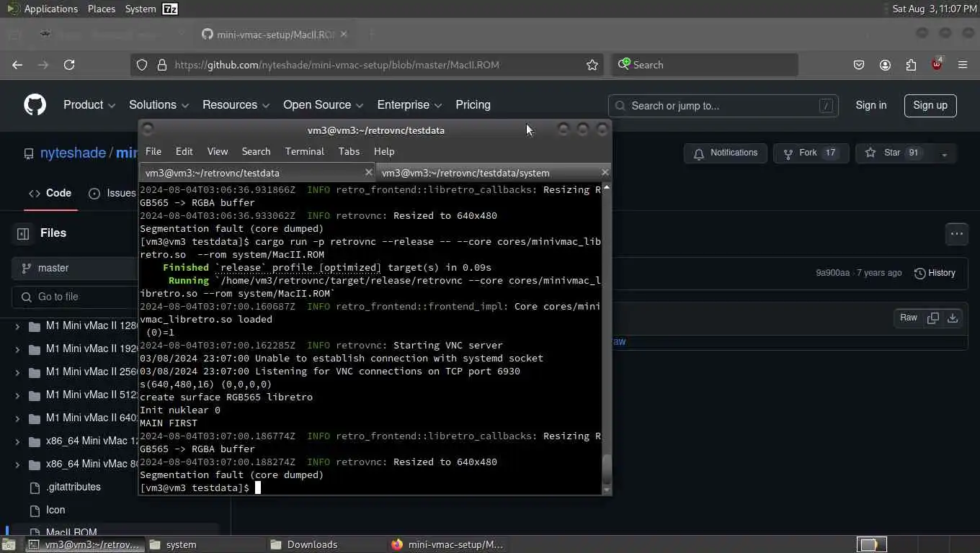Image resolution: width=980 pixels, height=553 pixels.
Task: Open the Open Source dropdown
Action: click(x=323, y=105)
